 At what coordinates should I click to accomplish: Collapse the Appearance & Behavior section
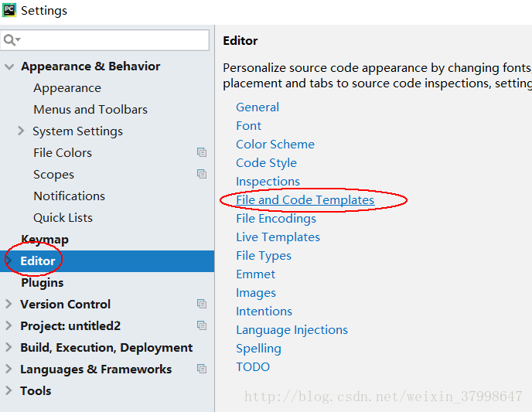9,67
